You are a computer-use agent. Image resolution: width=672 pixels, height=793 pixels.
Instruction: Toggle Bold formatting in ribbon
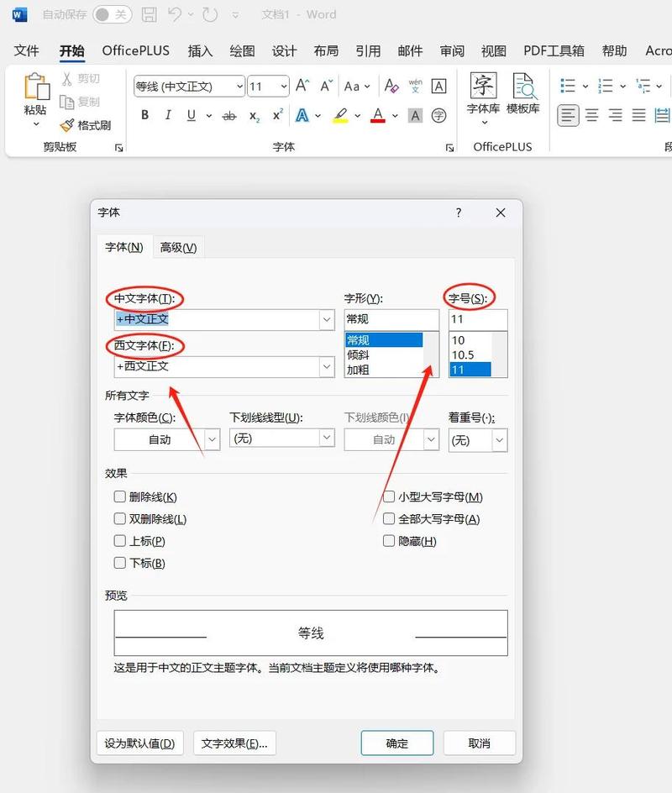[x=144, y=115]
